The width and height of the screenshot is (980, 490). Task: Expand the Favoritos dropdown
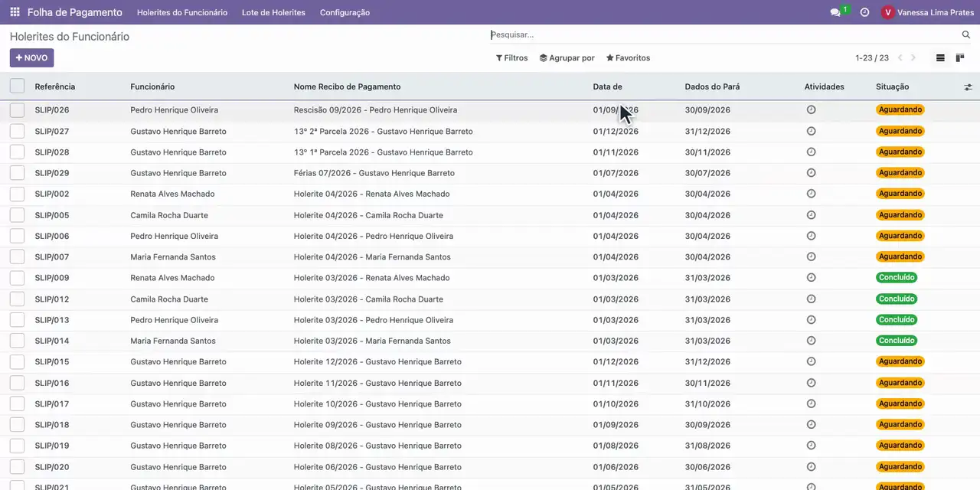pyautogui.click(x=628, y=57)
